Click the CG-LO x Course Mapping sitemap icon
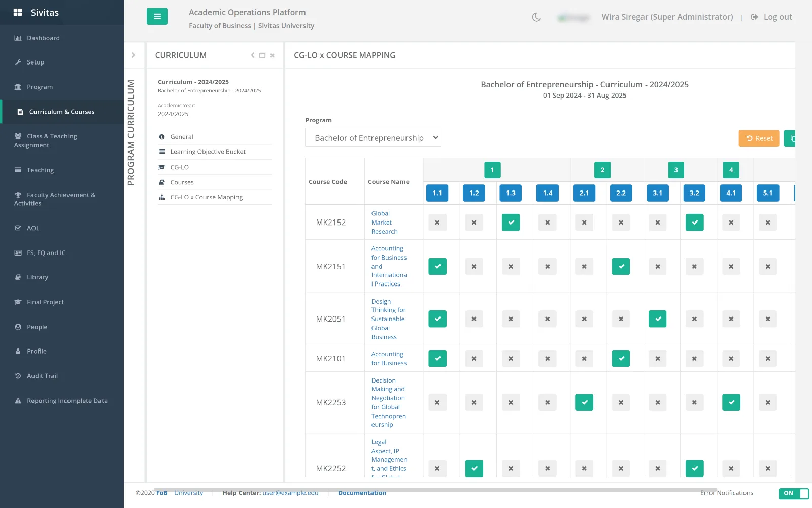 162,197
